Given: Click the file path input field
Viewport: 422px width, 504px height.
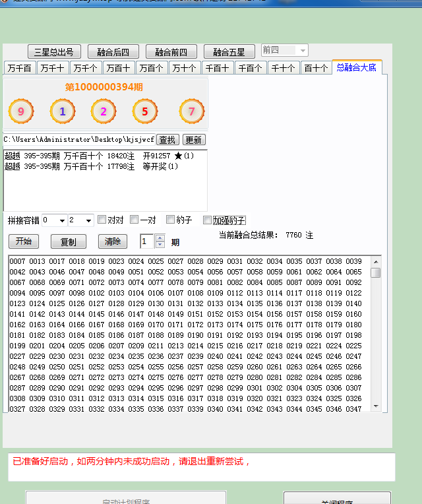Looking at the screenshot, I should [x=79, y=140].
